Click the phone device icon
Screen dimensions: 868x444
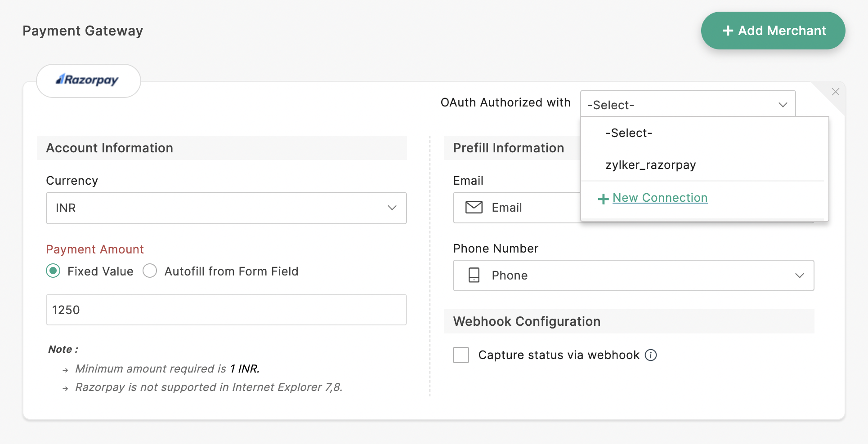pyautogui.click(x=474, y=275)
